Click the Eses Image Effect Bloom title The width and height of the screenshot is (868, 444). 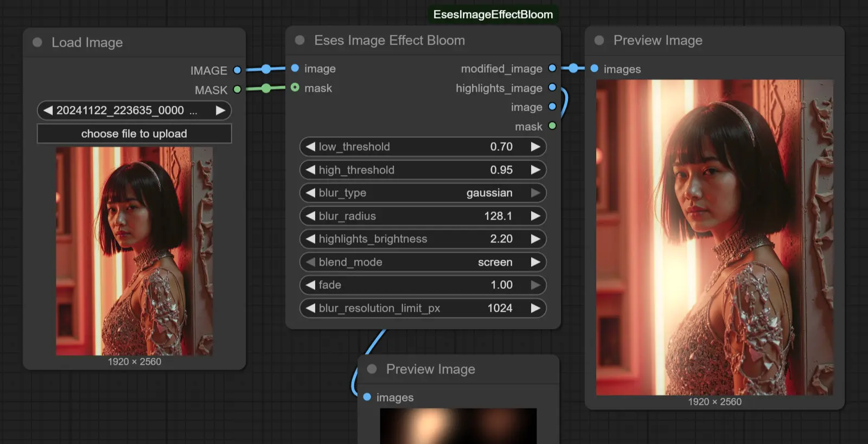point(390,40)
